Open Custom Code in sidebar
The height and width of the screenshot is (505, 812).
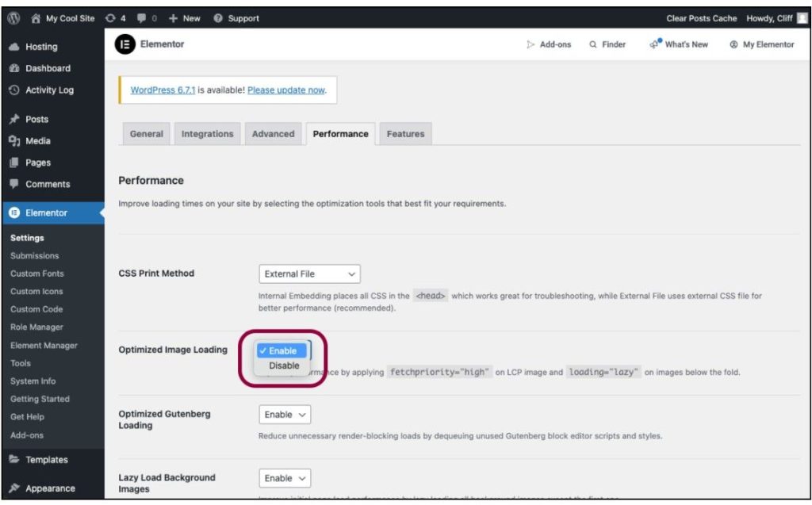pos(36,309)
